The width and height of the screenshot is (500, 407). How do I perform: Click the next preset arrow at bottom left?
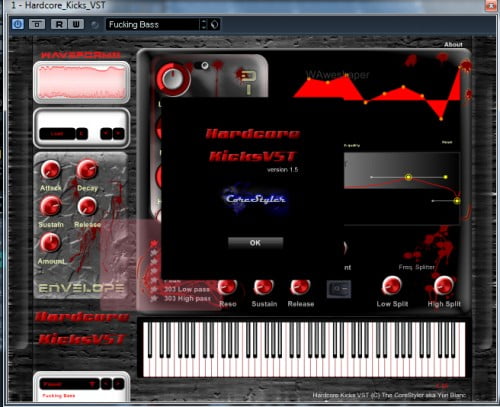tap(118, 384)
